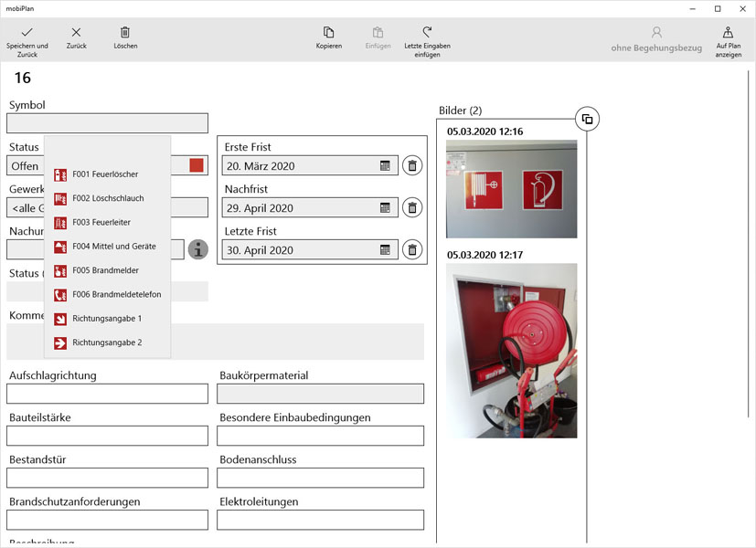Click the ohne Begehungsbezug person icon
Image resolution: width=756 pixels, height=548 pixels.
click(x=656, y=32)
